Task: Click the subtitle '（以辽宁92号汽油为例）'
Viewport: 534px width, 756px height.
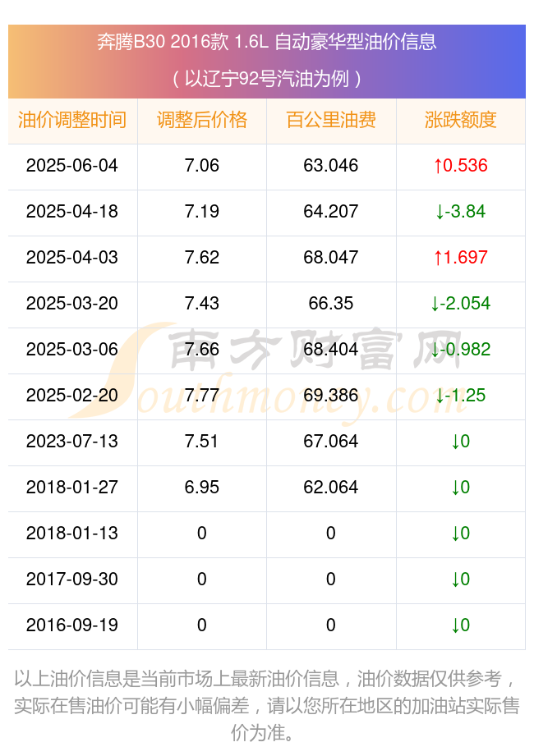Action: point(267,78)
